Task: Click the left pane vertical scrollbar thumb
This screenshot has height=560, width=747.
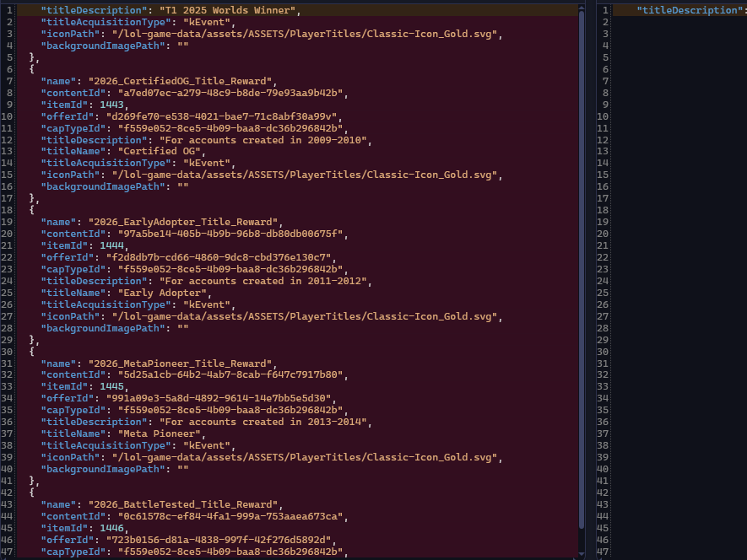Action: [x=582, y=269]
